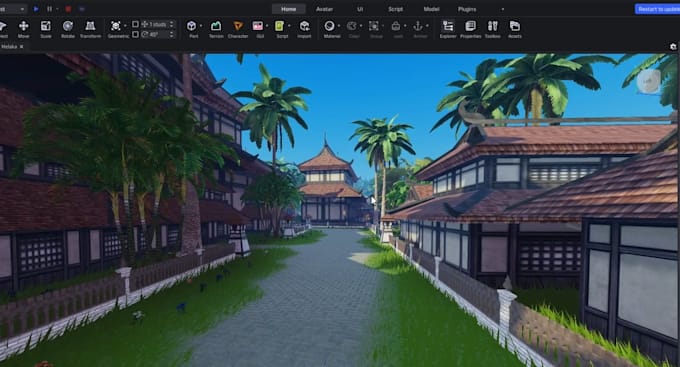Choose the Scale tool
Viewport: 680px width, 367px height.
(46, 29)
